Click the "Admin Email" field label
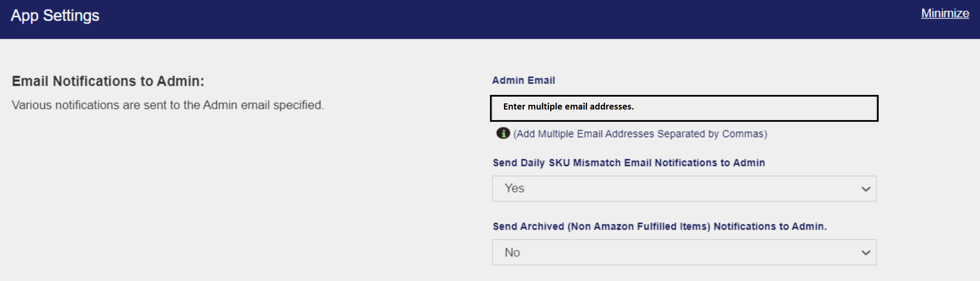This screenshot has width=980, height=281. click(x=523, y=80)
